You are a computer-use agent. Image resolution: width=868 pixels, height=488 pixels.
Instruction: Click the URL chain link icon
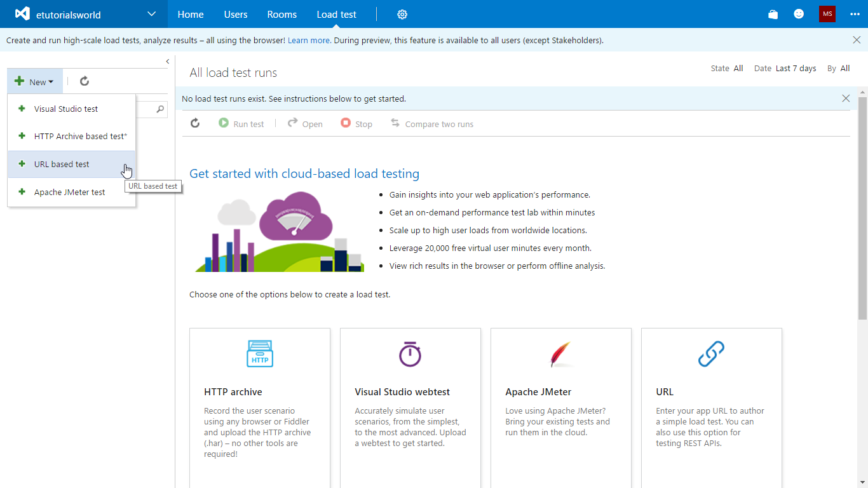tap(711, 354)
